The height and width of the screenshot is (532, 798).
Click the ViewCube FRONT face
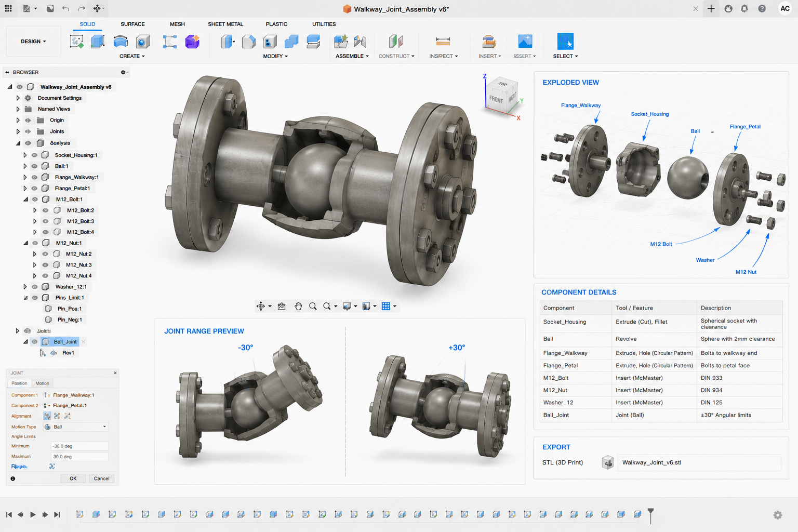[x=497, y=99]
